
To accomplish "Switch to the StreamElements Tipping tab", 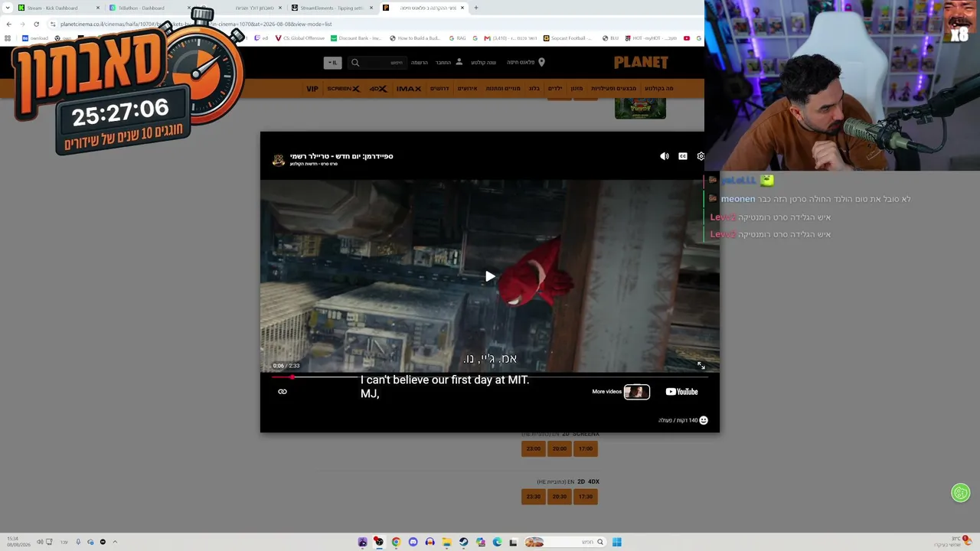I will point(332,8).
